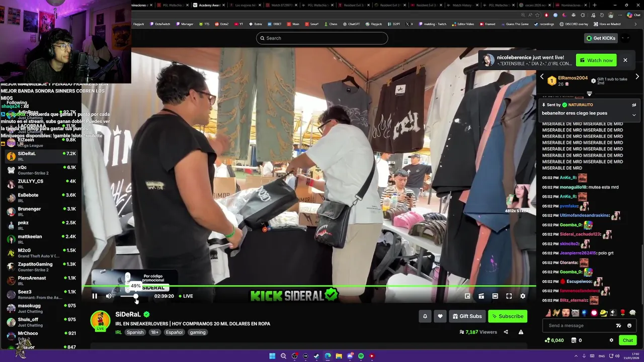Click the Watch now button
The height and width of the screenshot is (362, 644).
coord(596,60)
